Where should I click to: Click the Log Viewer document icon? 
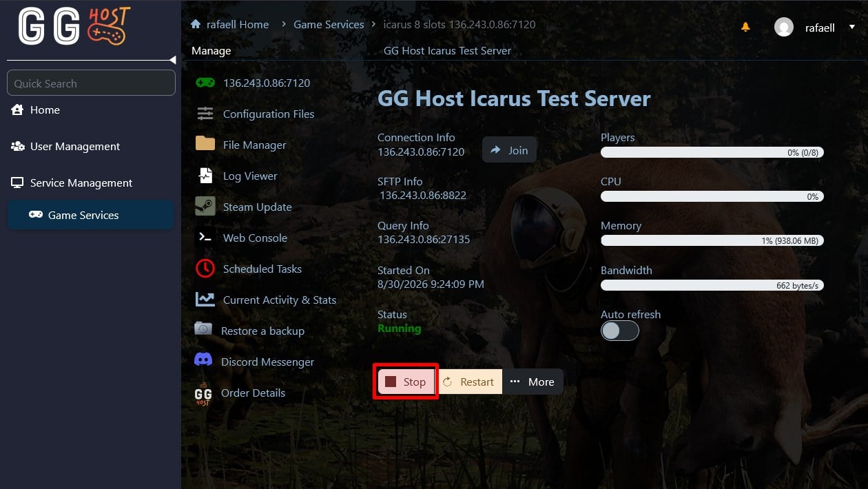(x=205, y=175)
